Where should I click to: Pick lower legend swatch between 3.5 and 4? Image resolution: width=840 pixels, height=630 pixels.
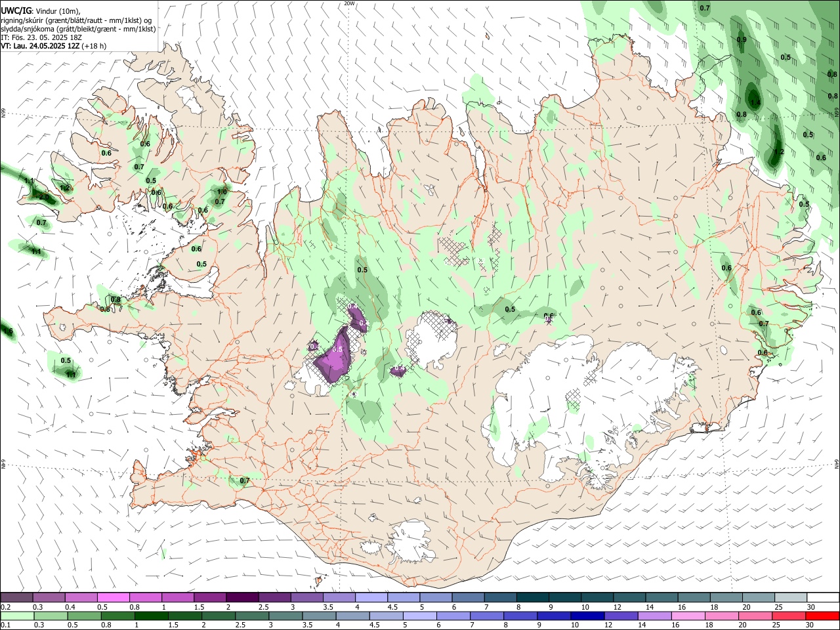pos(318,616)
